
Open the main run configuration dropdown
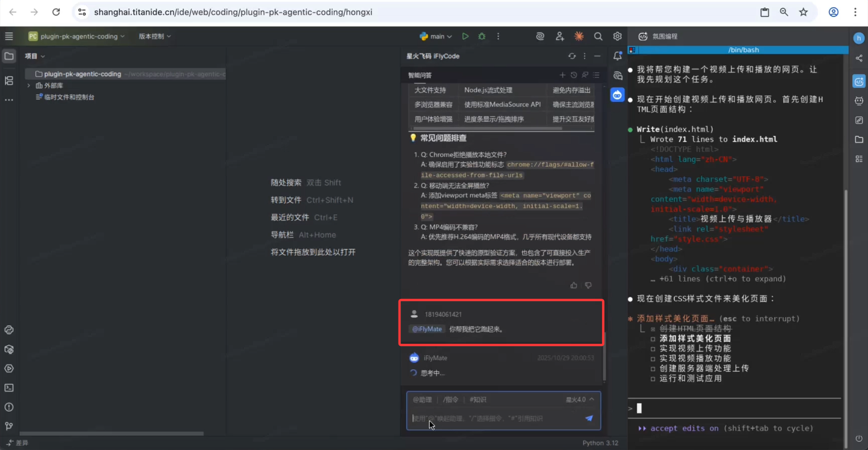coord(436,36)
